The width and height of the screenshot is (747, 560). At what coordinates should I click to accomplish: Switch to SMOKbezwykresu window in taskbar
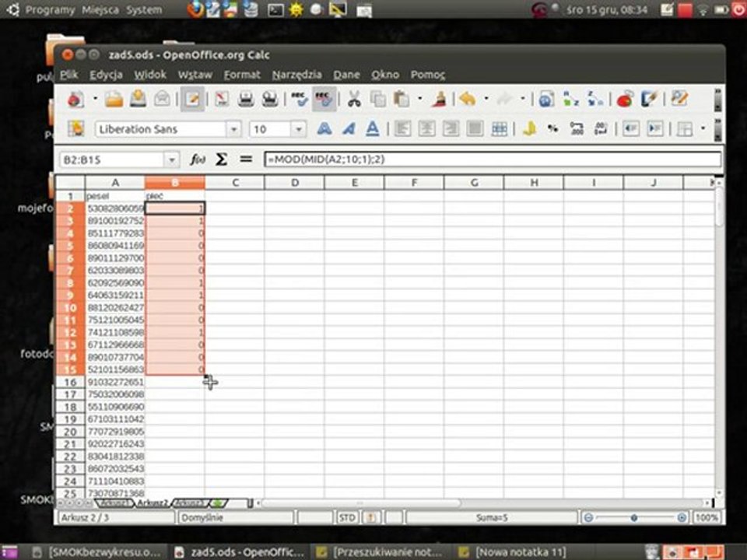pyautogui.click(x=98, y=552)
